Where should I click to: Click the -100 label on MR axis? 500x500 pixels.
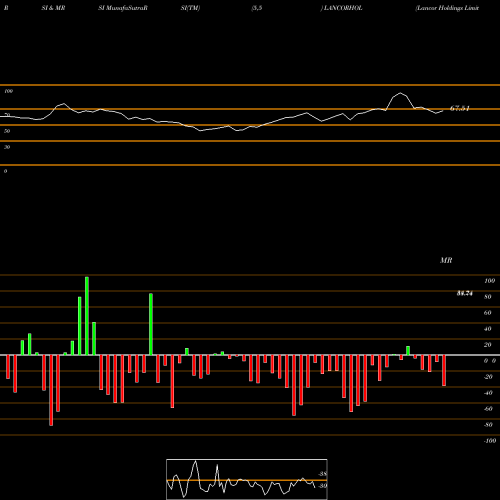coord(490,441)
